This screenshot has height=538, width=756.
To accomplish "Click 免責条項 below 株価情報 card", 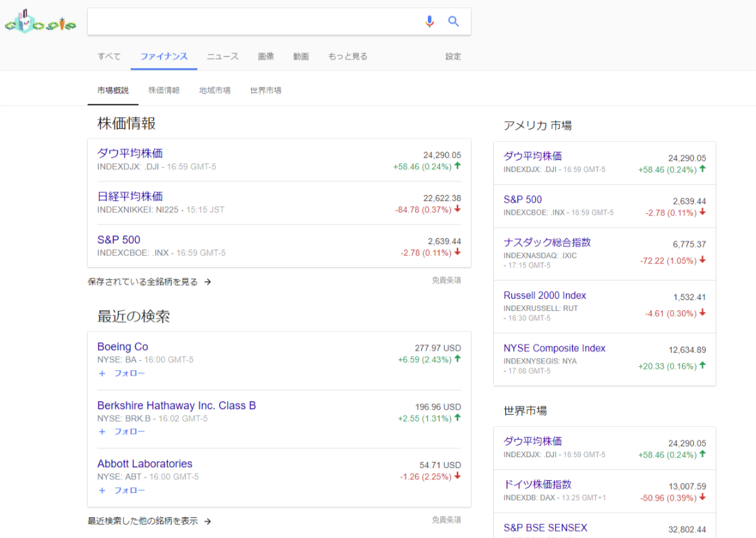I will coord(447,280).
